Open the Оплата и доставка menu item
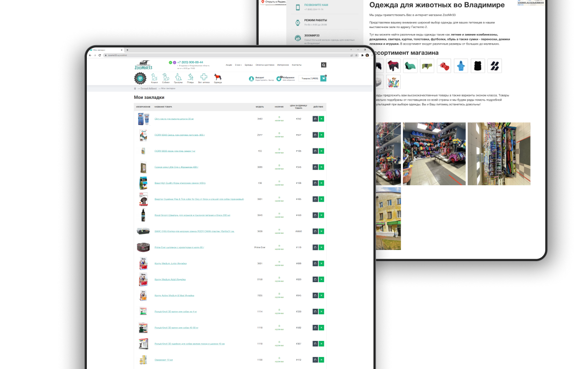This screenshot has width=588, height=369. (x=265, y=65)
